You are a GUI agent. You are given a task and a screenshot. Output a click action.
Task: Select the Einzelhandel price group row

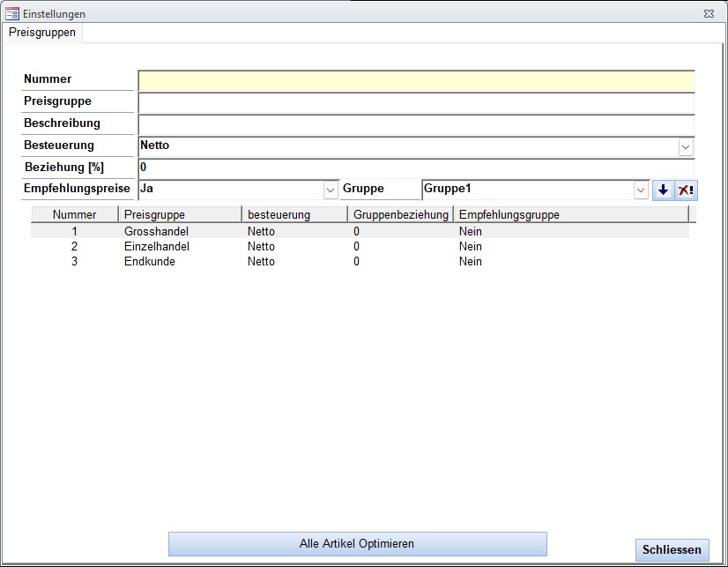coord(157,246)
